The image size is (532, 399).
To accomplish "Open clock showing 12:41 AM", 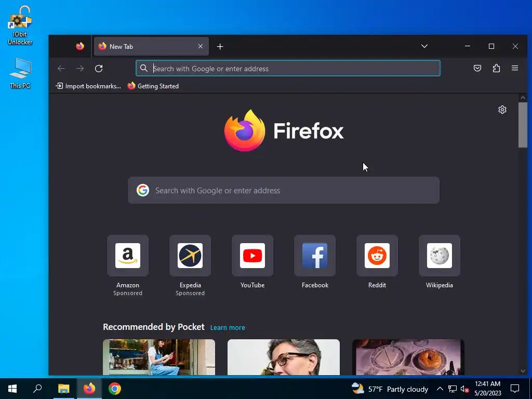I will [487, 389].
